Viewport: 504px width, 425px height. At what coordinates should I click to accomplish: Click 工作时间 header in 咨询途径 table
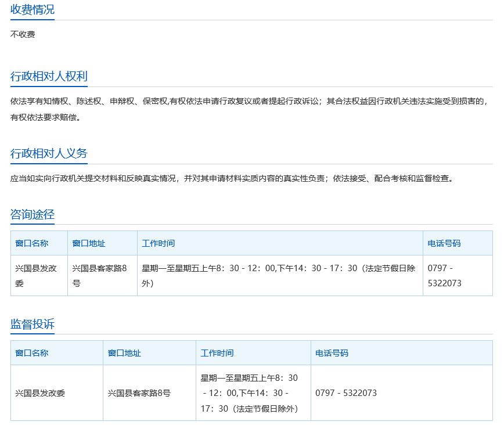coord(158,243)
